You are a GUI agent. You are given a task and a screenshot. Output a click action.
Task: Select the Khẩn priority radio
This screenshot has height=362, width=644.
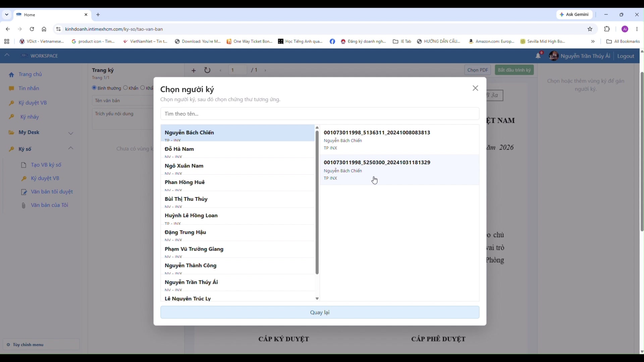125,88
